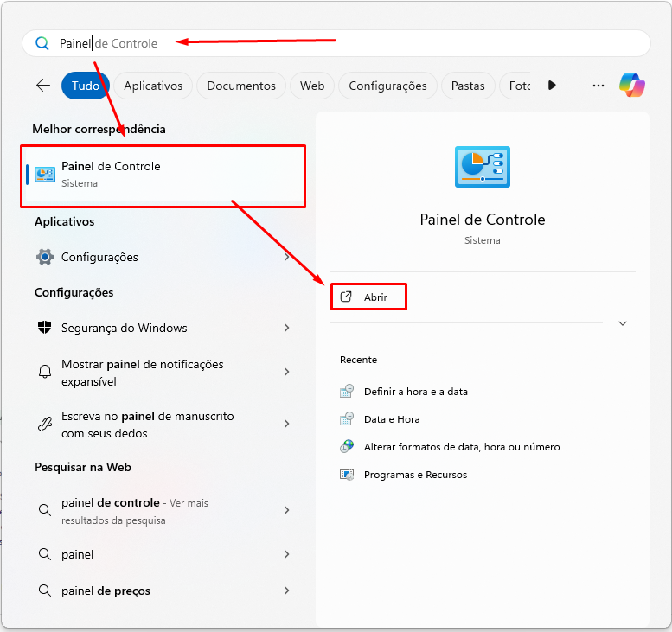
Task: Open recent item 'Definir a hora e a data'
Action: [416, 392]
